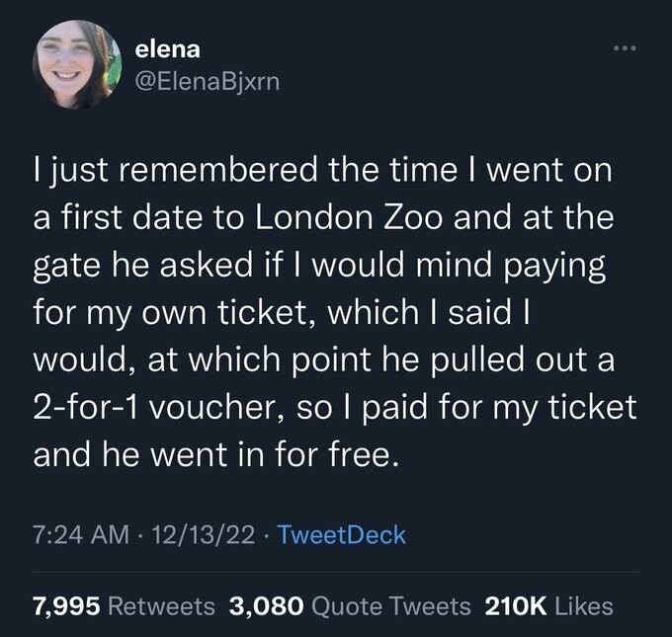This screenshot has width=672, height=637.
Task: View the 7,995 Retweets list
Action: 124,606
